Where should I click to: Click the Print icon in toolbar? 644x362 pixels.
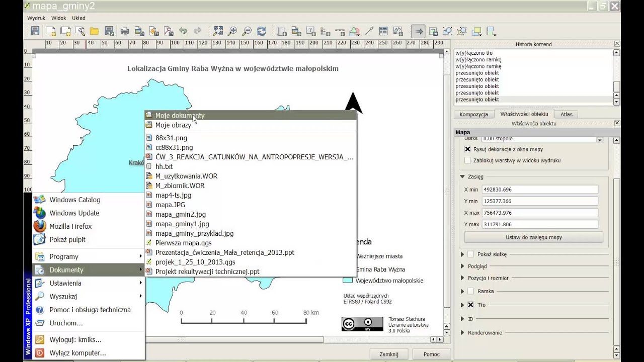(125, 31)
